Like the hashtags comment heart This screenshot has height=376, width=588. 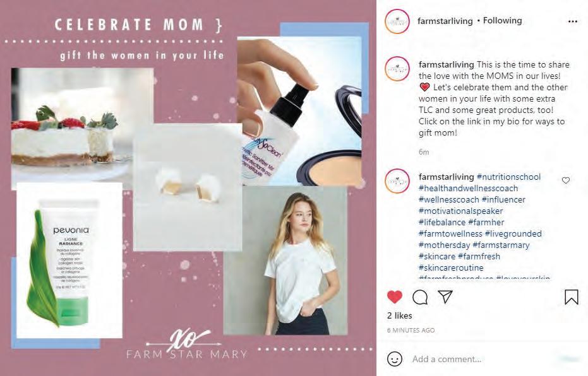[x=566, y=180]
